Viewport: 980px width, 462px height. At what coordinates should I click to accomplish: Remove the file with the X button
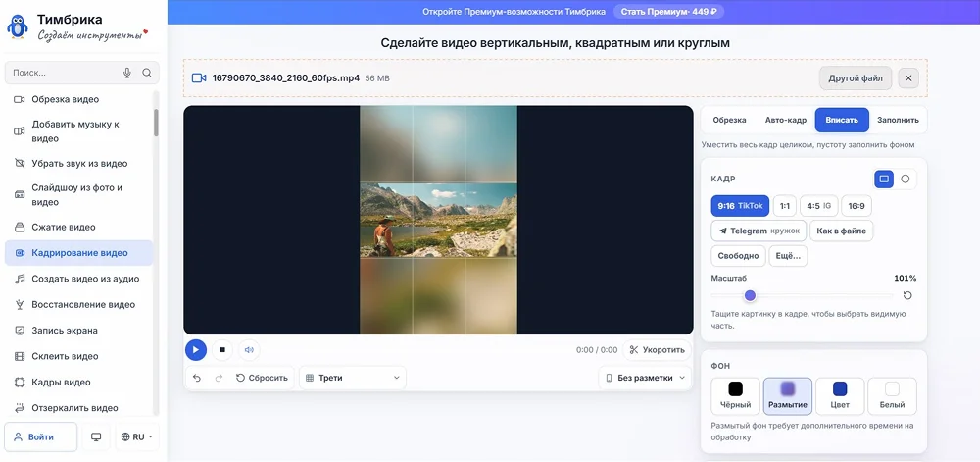tap(908, 78)
